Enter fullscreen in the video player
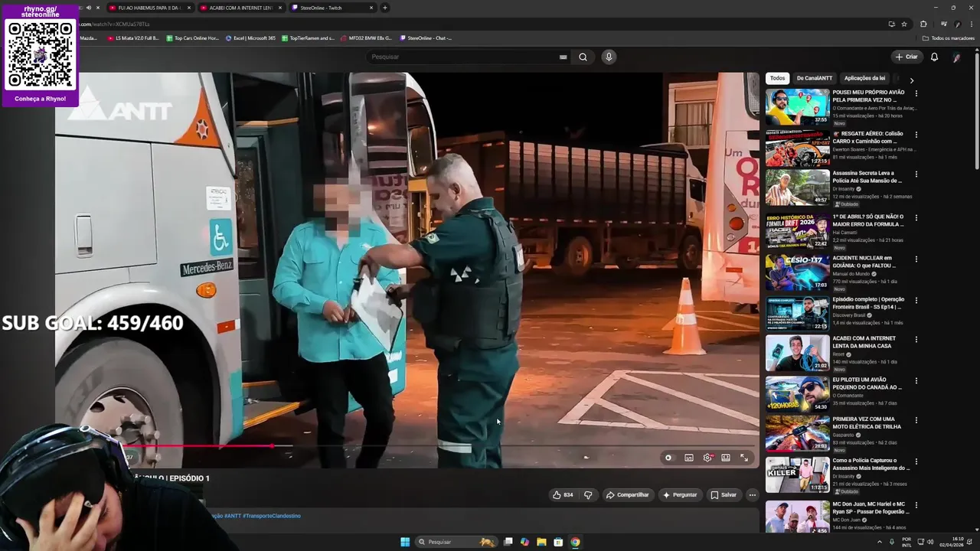The width and height of the screenshot is (980, 551). coord(744,458)
